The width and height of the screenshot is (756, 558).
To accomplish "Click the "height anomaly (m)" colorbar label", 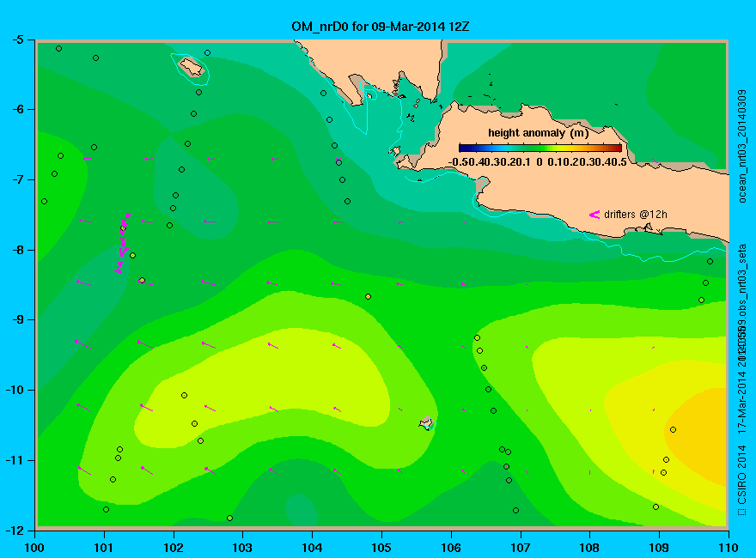I will point(538,133).
